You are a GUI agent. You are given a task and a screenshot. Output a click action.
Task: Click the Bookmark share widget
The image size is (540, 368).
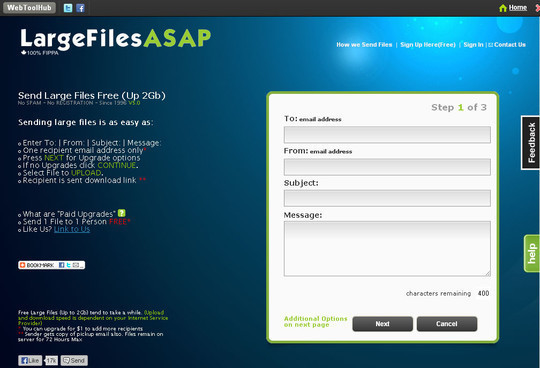tap(52, 265)
